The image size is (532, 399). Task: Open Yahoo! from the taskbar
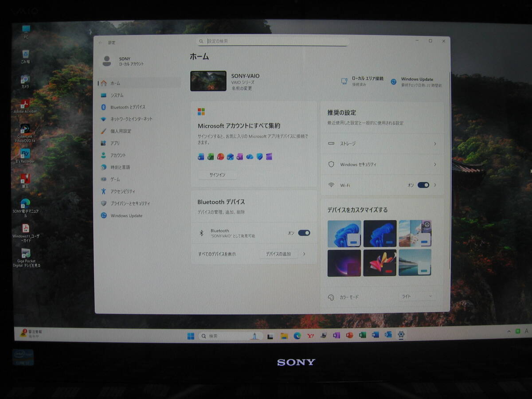click(x=310, y=336)
